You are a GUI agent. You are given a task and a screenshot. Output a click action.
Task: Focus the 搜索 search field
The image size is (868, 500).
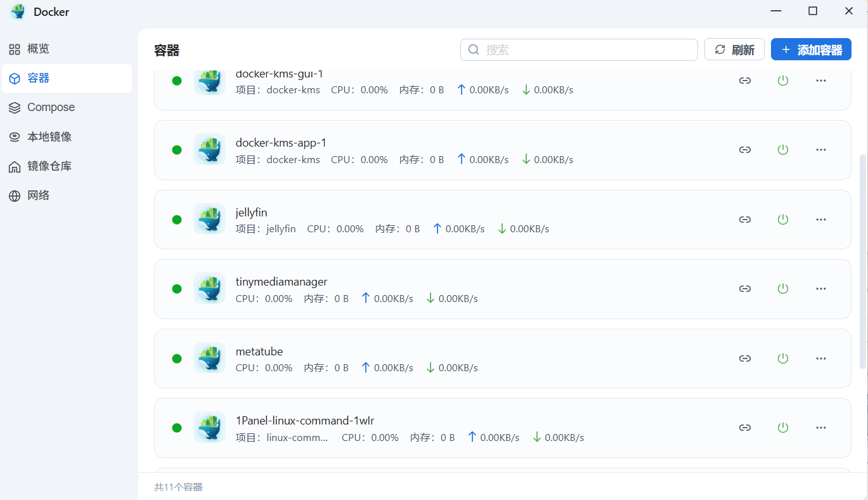579,49
